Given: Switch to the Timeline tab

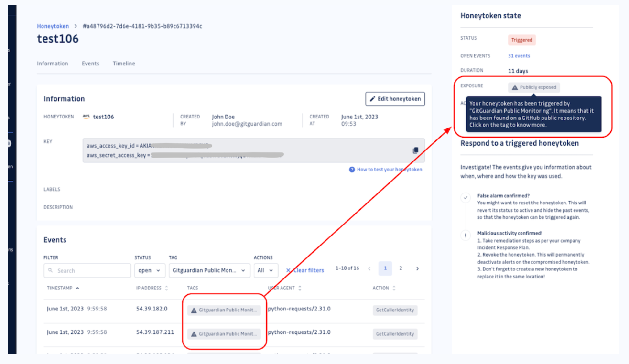Looking at the screenshot, I should coord(124,64).
